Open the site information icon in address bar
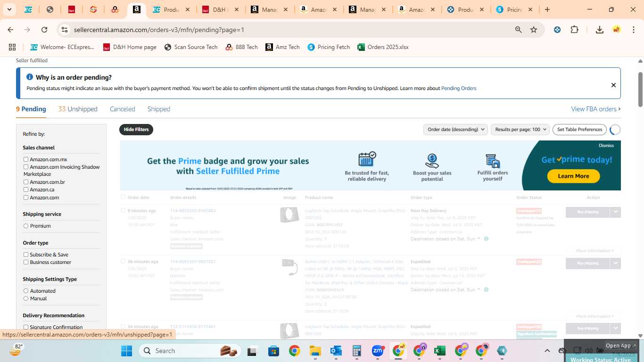This screenshot has height=362, width=644. click(65, 30)
